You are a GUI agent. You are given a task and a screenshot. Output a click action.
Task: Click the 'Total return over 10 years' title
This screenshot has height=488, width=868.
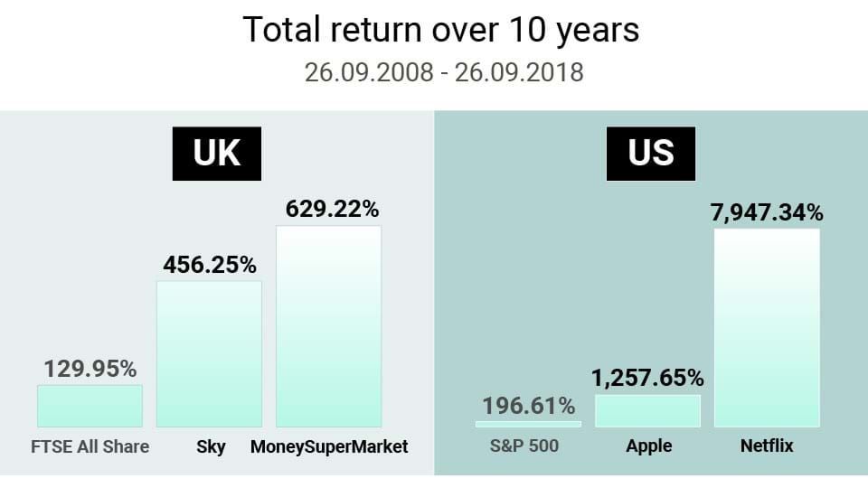point(441,30)
